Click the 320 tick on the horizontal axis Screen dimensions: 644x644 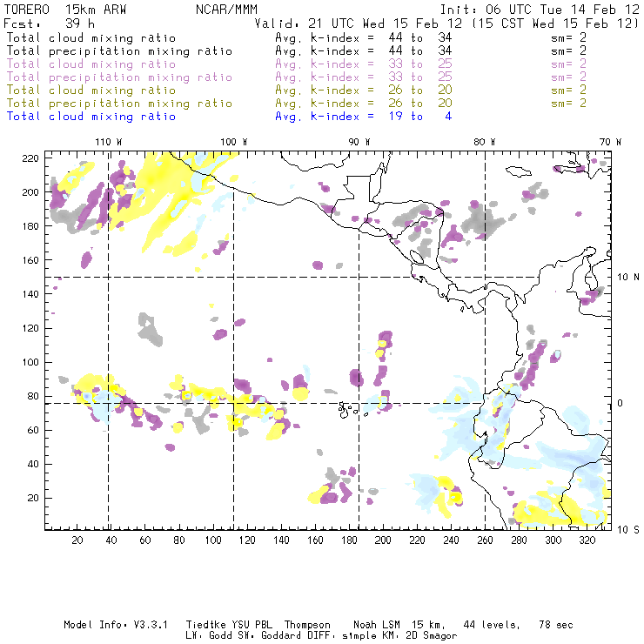tap(587, 540)
